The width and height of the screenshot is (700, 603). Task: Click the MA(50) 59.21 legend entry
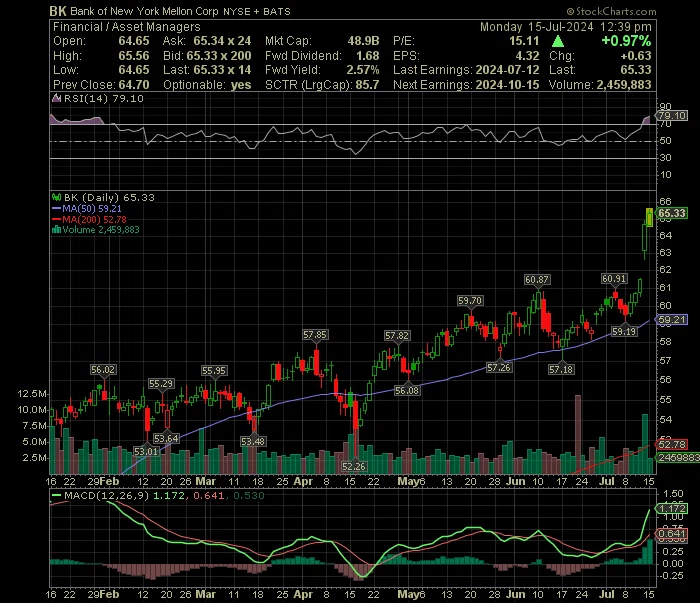pyautogui.click(x=87, y=208)
